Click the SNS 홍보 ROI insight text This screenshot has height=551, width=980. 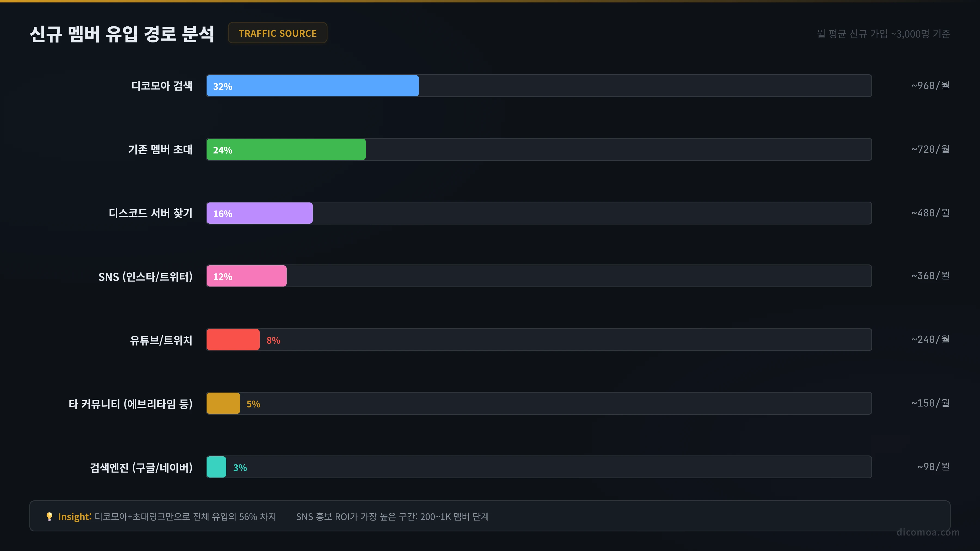click(x=392, y=516)
